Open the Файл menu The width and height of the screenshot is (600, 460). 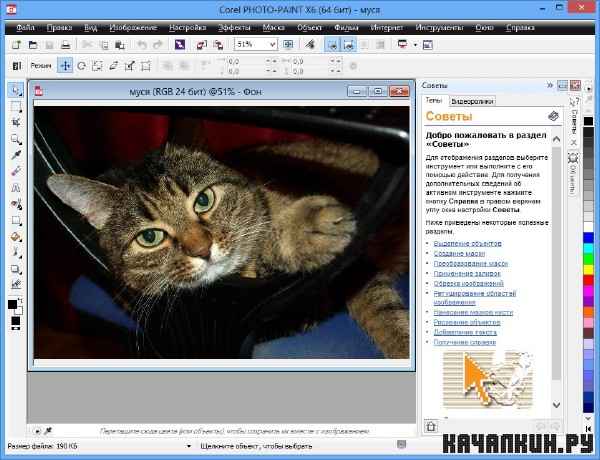tap(25, 28)
